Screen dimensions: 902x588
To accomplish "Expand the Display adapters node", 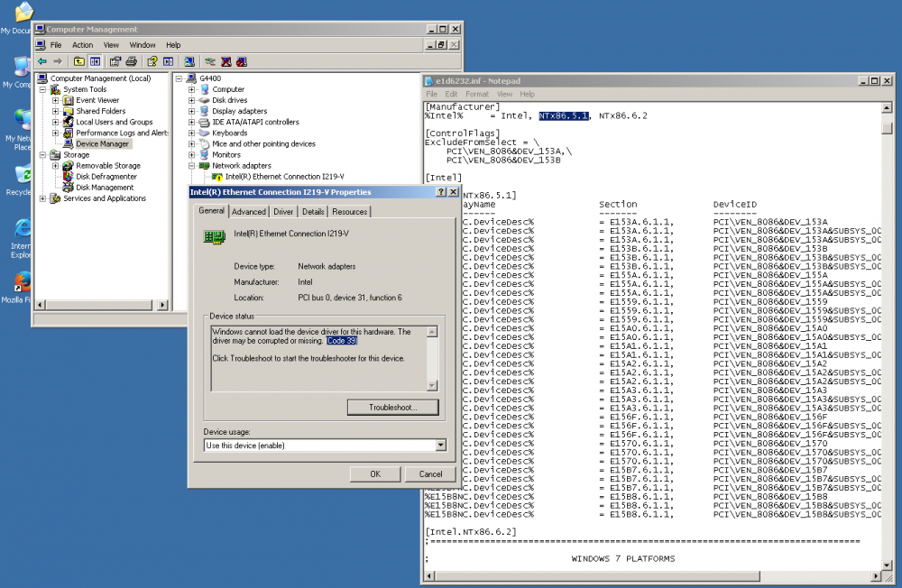I will click(x=192, y=112).
